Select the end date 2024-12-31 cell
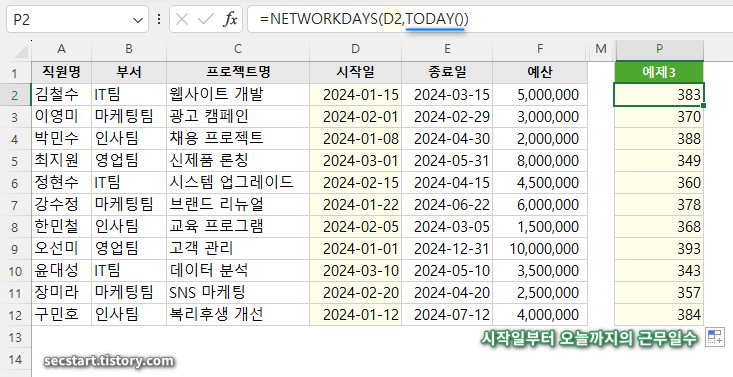 pyautogui.click(x=447, y=249)
